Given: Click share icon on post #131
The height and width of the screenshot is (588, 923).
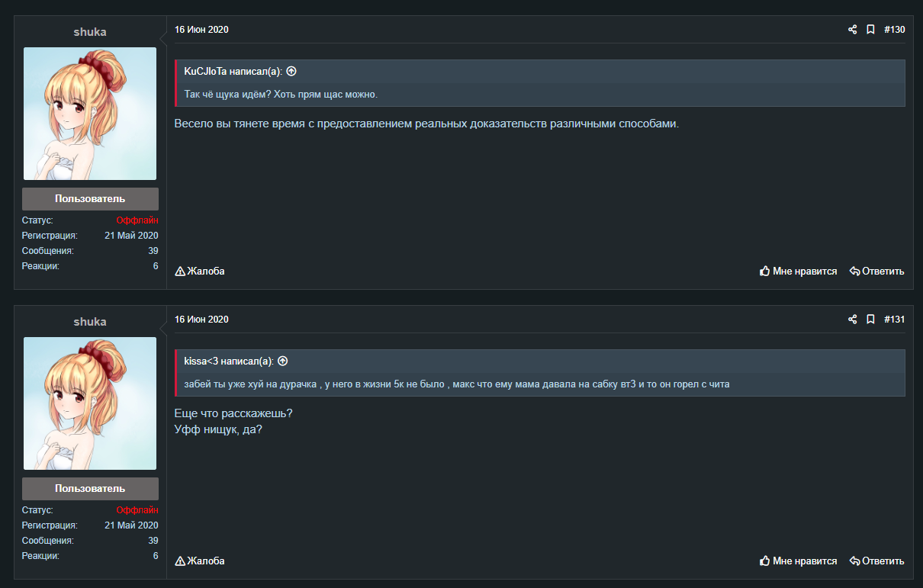Looking at the screenshot, I should pos(852,320).
